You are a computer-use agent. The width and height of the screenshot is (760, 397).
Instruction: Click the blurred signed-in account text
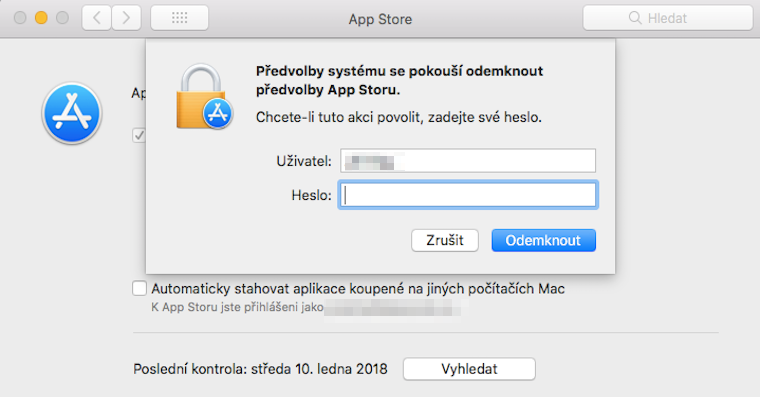click(x=393, y=307)
